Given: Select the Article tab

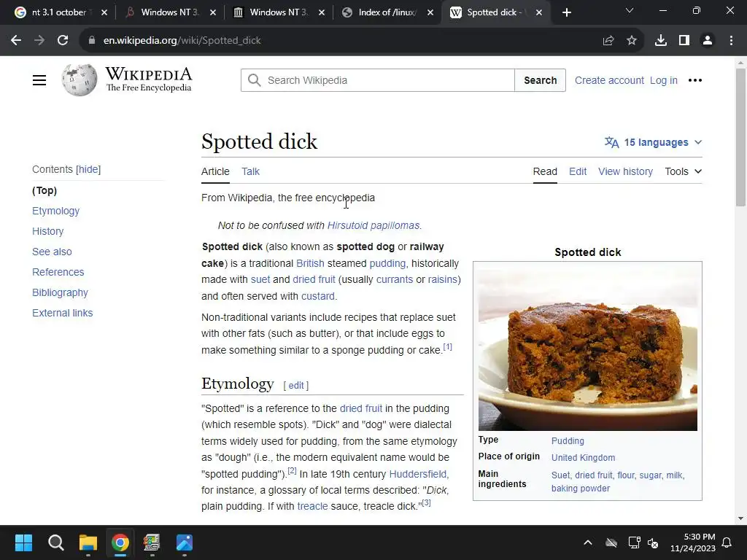Looking at the screenshot, I should pos(215,171).
